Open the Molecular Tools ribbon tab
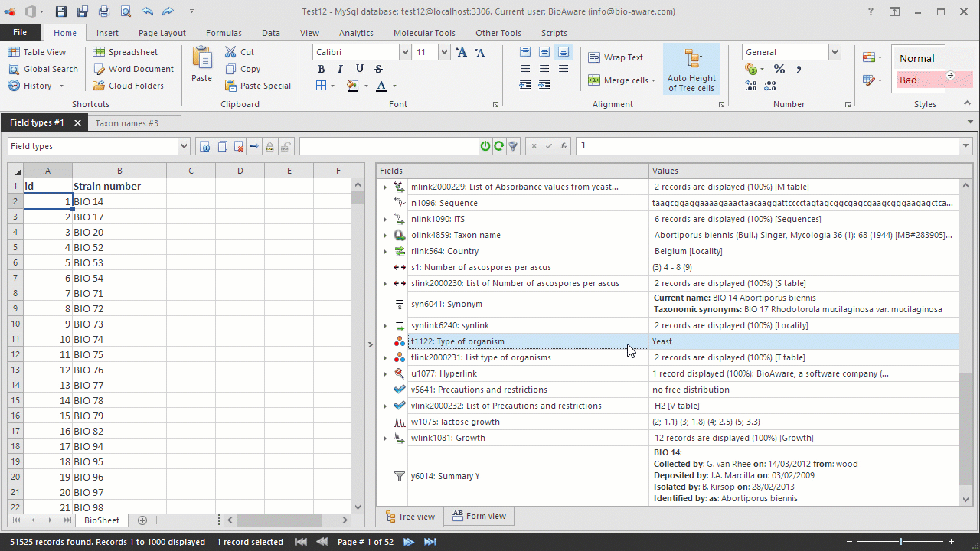Screen dimensions: 980x551 [424, 33]
